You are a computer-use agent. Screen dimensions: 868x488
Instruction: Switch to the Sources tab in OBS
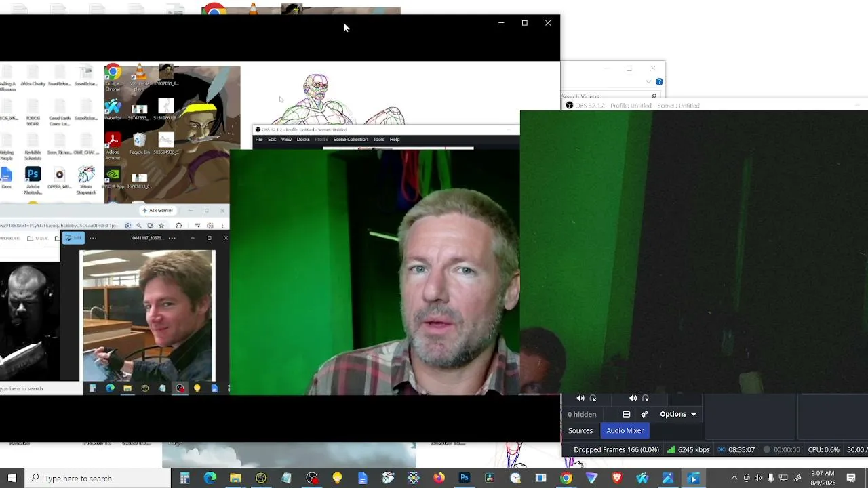[x=580, y=430]
